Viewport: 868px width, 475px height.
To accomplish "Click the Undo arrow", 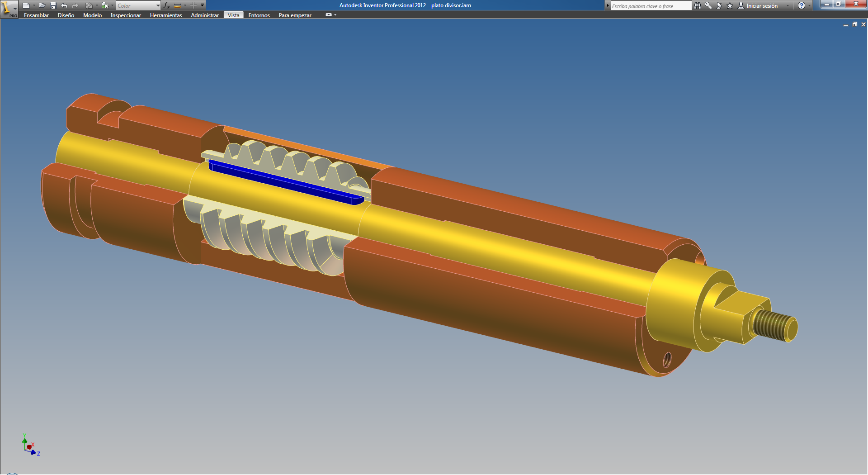I will [x=64, y=5].
